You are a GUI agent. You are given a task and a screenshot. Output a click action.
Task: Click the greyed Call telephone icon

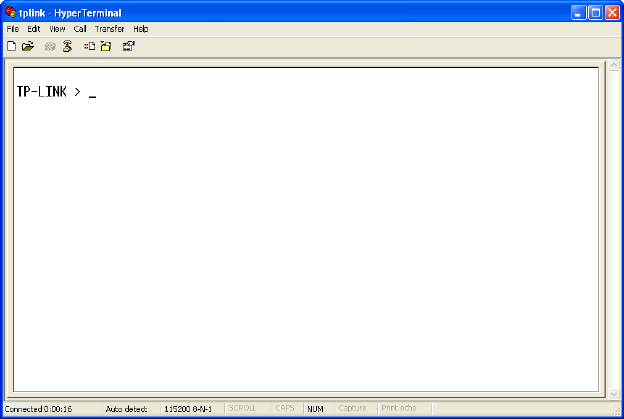[x=50, y=47]
